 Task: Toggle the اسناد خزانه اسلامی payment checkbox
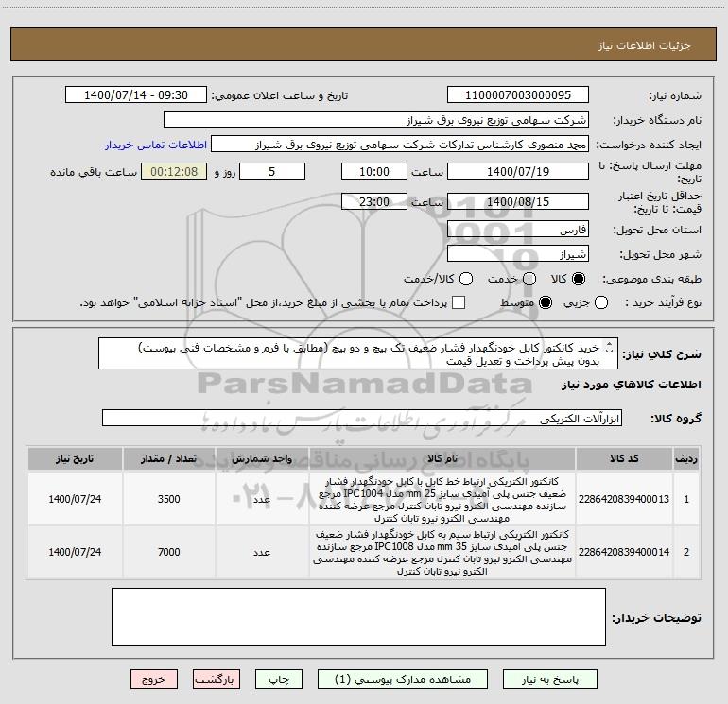coord(459,302)
